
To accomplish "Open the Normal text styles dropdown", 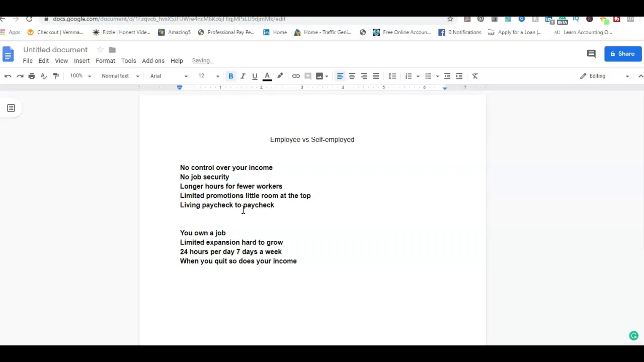I will (x=120, y=76).
